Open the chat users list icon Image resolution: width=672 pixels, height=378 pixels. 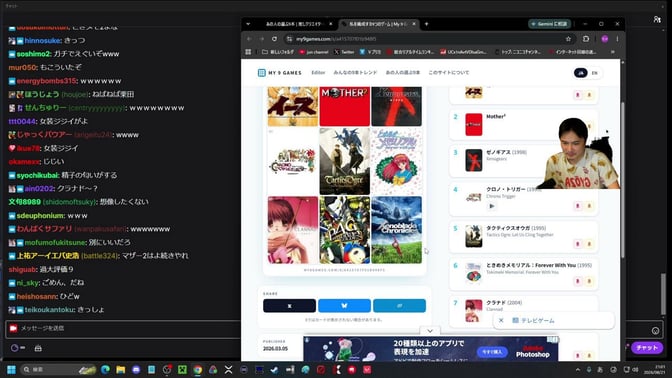(x=657, y=19)
